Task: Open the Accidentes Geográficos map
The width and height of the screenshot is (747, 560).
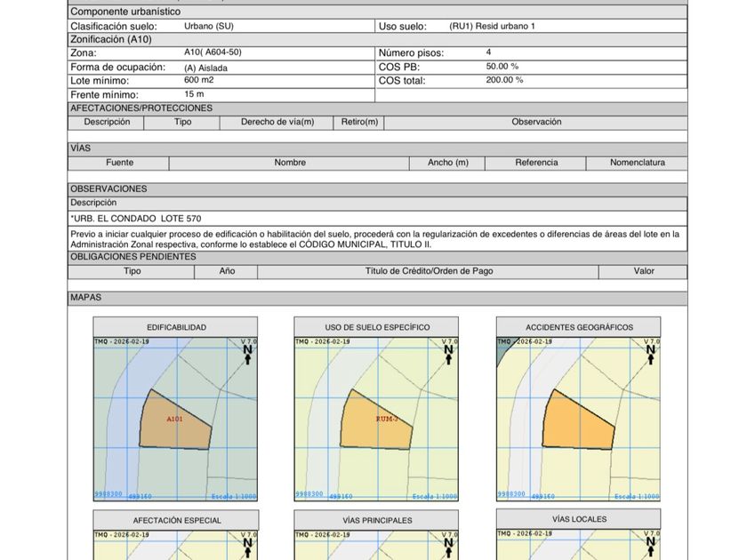Action: [x=578, y=419]
